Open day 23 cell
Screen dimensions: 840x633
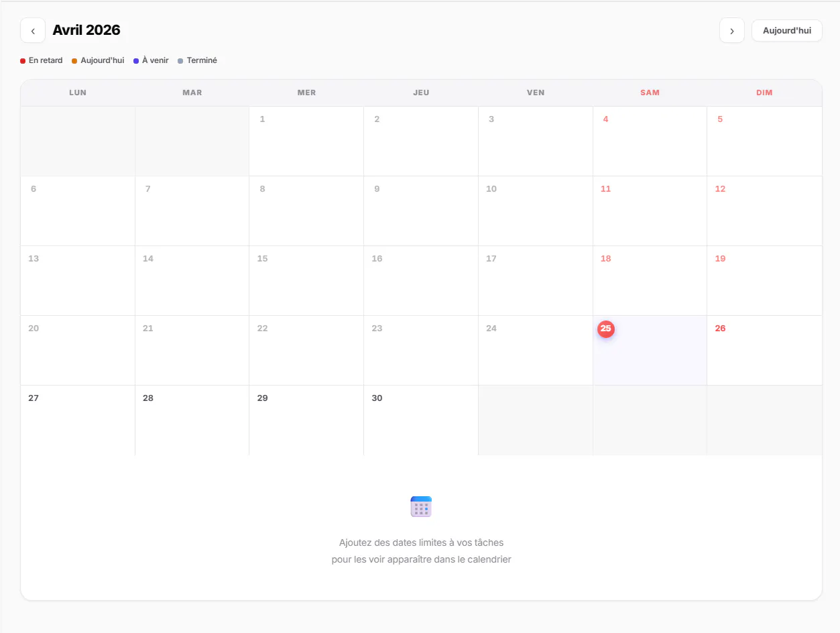coord(421,350)
